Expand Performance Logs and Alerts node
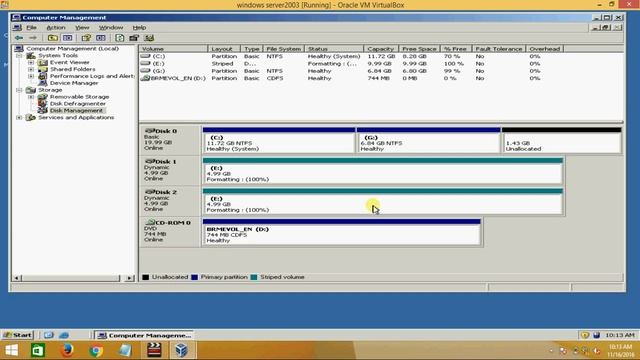 click(x=31, y=76)
